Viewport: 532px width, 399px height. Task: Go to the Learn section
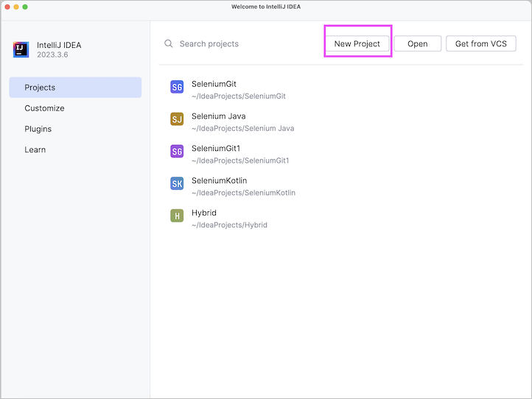[x=35, y=149]
